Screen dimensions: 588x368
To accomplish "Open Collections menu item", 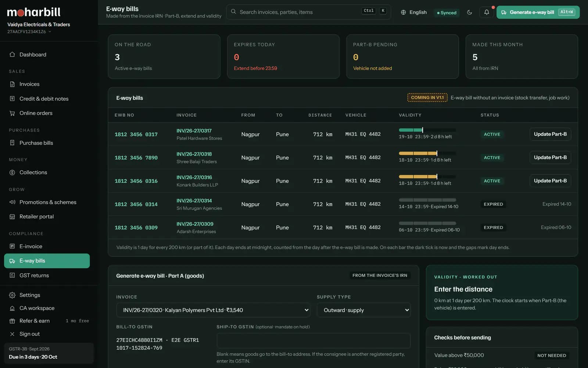I will click(47, 172).
